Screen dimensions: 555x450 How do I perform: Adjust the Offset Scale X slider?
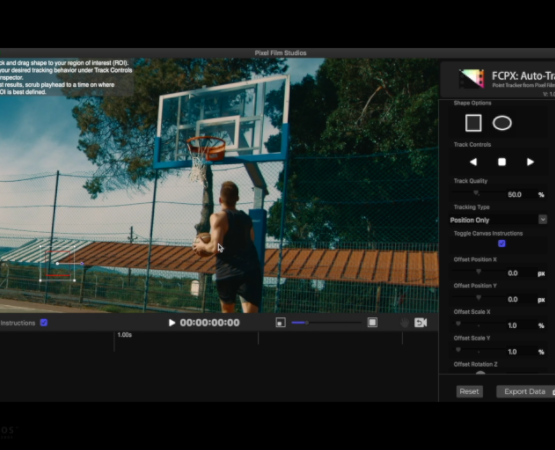pos(458,324)
